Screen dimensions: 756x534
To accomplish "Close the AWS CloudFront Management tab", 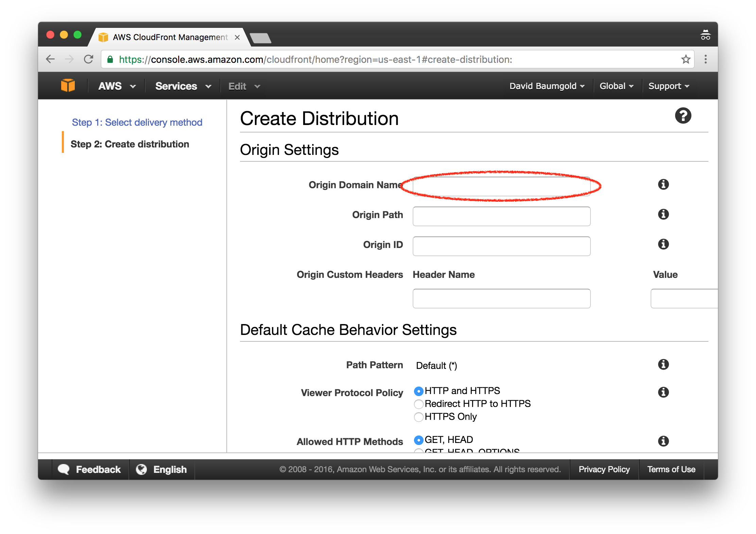I will pyautogui.click(x=237, y=37).
